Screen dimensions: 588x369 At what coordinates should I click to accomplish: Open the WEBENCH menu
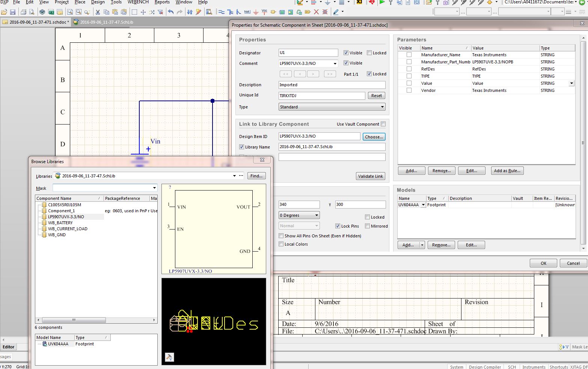coord(138,2)
